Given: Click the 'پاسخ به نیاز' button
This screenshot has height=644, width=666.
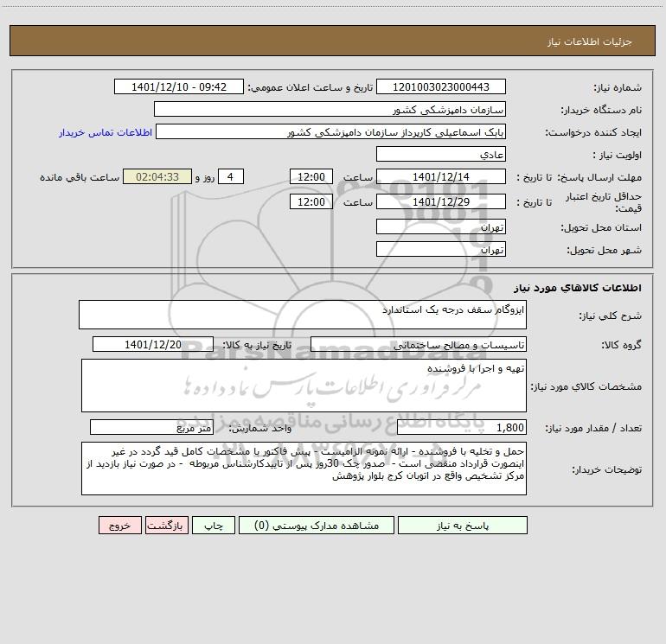Looking at the screenshot, I should [x=463, y=526].
